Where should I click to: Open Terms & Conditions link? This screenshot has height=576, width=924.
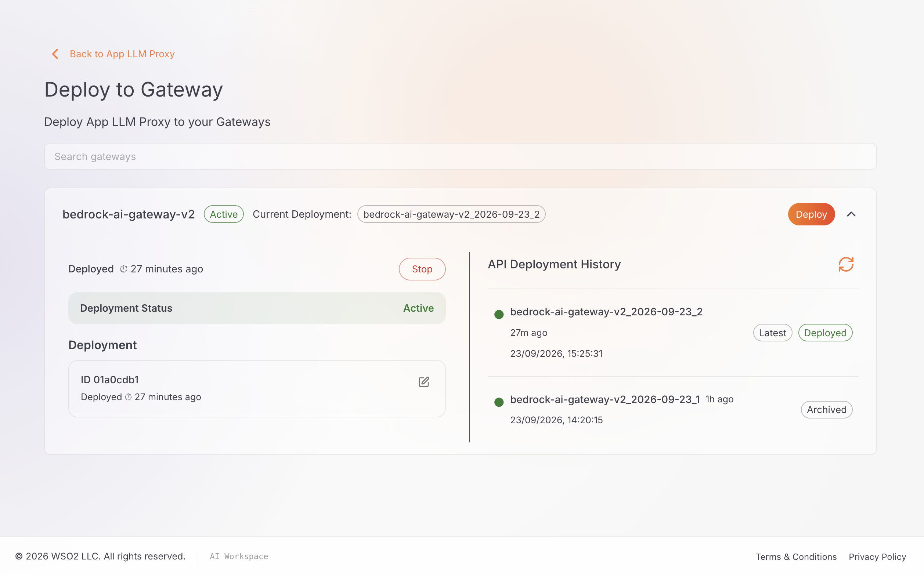(x=796, y=557)
